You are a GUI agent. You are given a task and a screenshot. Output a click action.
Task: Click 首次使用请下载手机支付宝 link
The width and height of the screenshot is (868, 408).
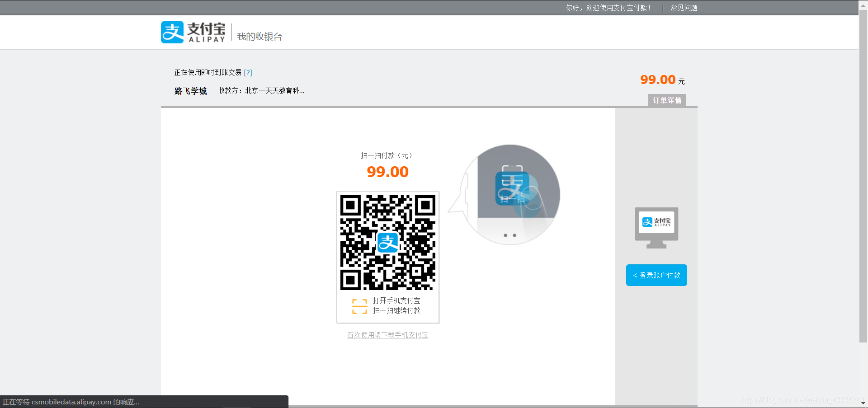tap(388, 335)
